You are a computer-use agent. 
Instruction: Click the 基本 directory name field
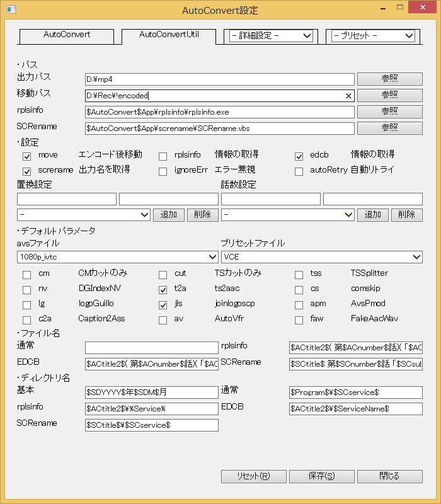[152, 392]
